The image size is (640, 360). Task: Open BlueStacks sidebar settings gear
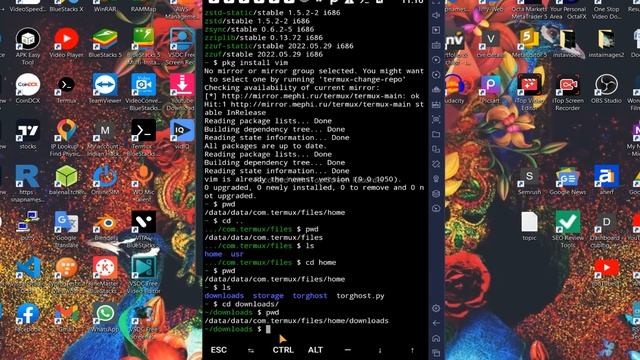pos(436,308)
